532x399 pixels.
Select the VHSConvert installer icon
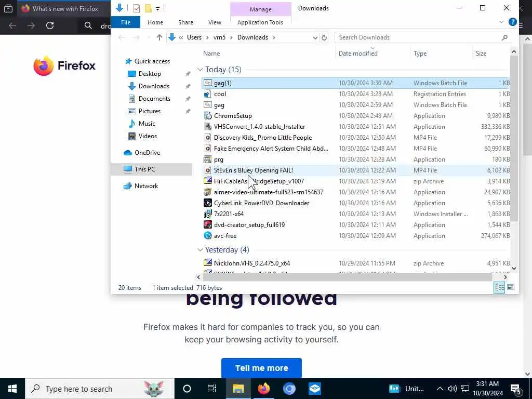(208, 127)
